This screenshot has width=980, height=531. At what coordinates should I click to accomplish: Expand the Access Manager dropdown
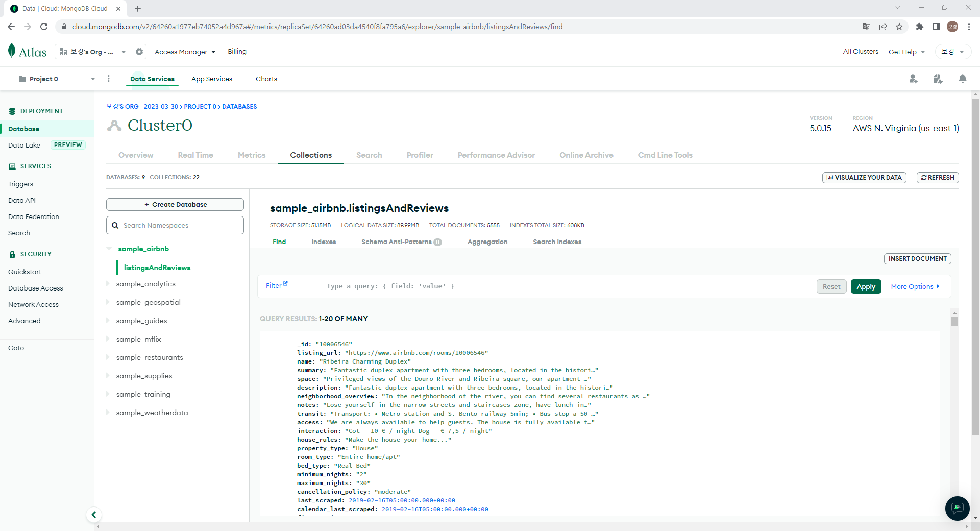[x=185, y=52]
